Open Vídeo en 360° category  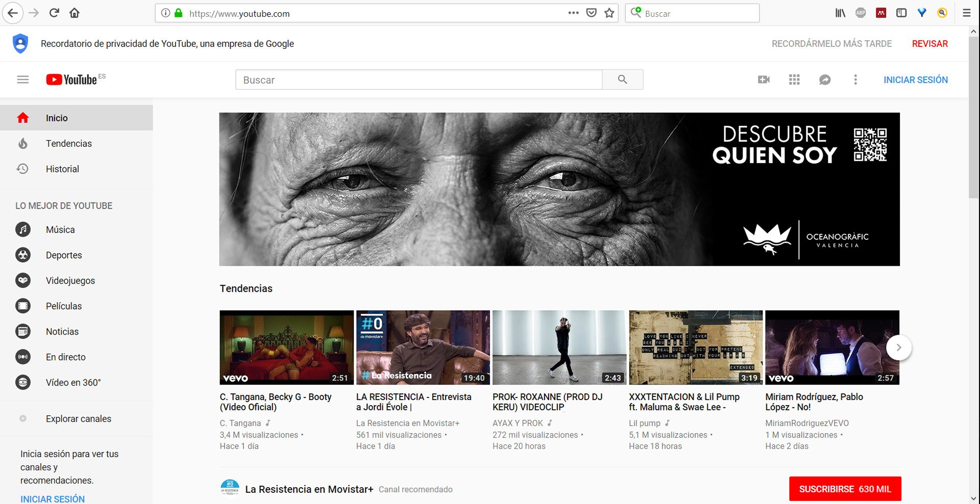[x=77, y=383]
